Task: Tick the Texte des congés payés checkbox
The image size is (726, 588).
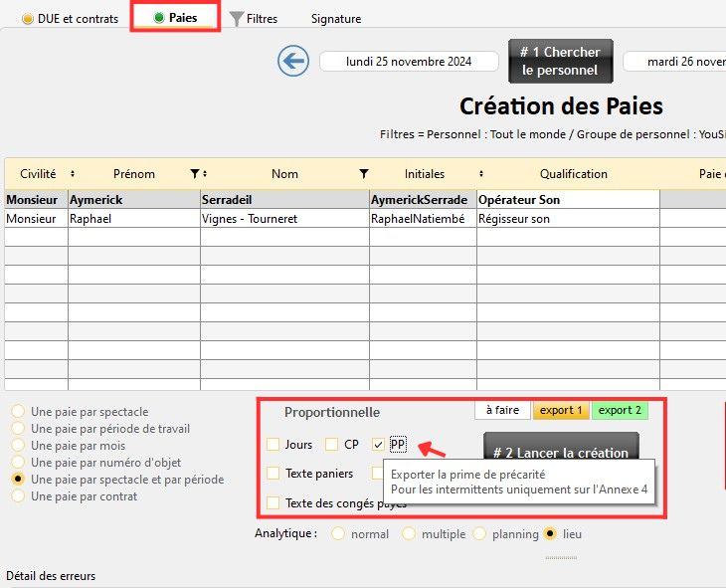Action: (273, 503)
